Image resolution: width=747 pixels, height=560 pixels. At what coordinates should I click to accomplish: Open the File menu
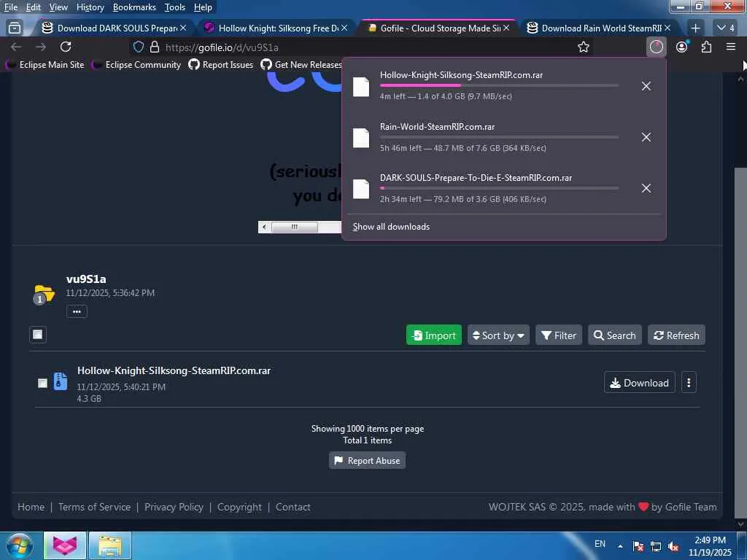(11, 7)
